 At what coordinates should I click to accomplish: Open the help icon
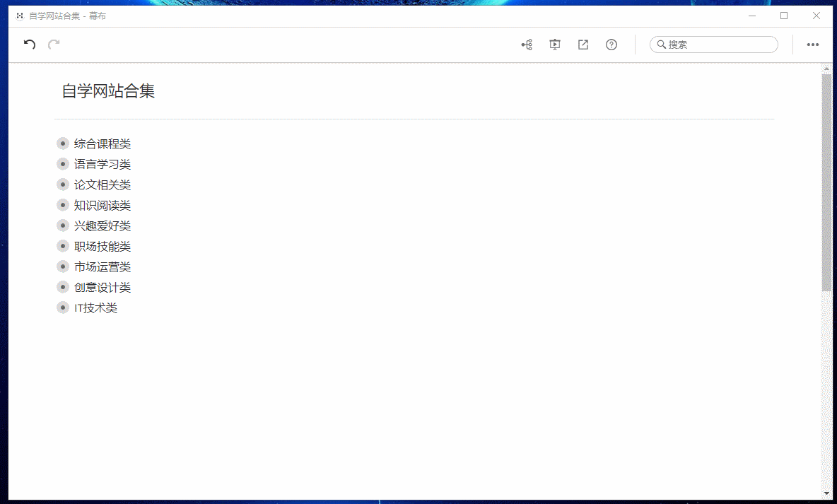pyautogui.click(x=611, y=45)
